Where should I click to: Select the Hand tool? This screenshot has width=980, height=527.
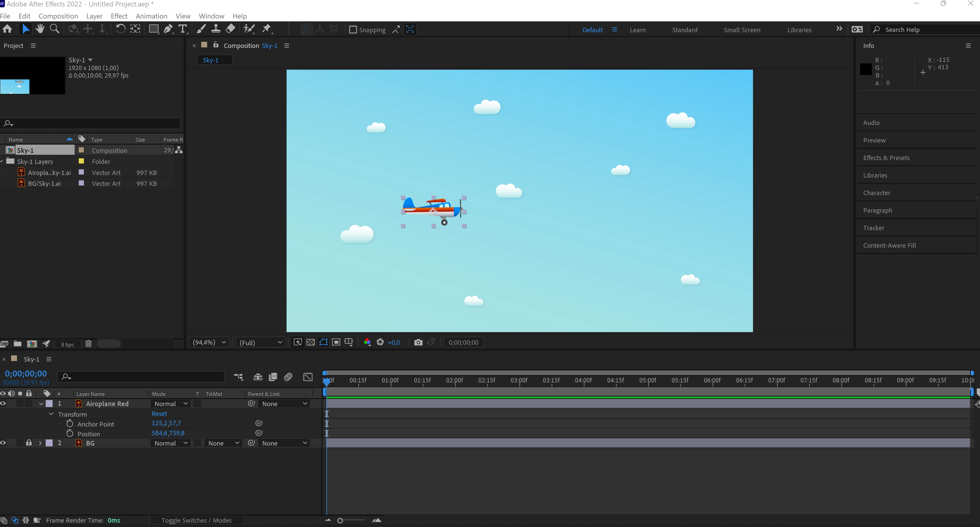[40, 29]
